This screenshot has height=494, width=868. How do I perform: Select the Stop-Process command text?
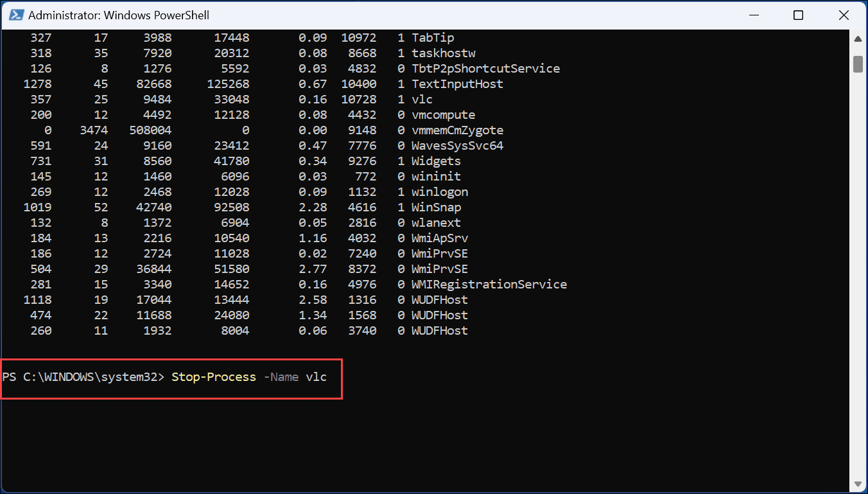click(x=214, y=377)
